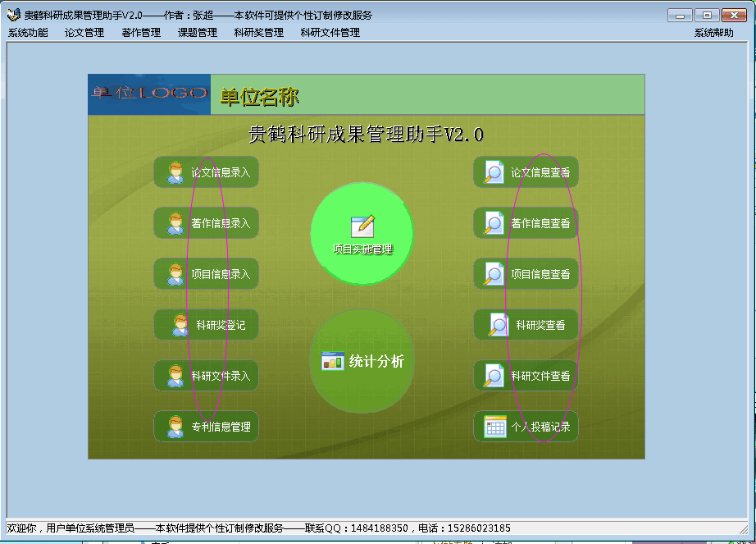Click the 欢迎你 greeting in status bar

(21, 528)
